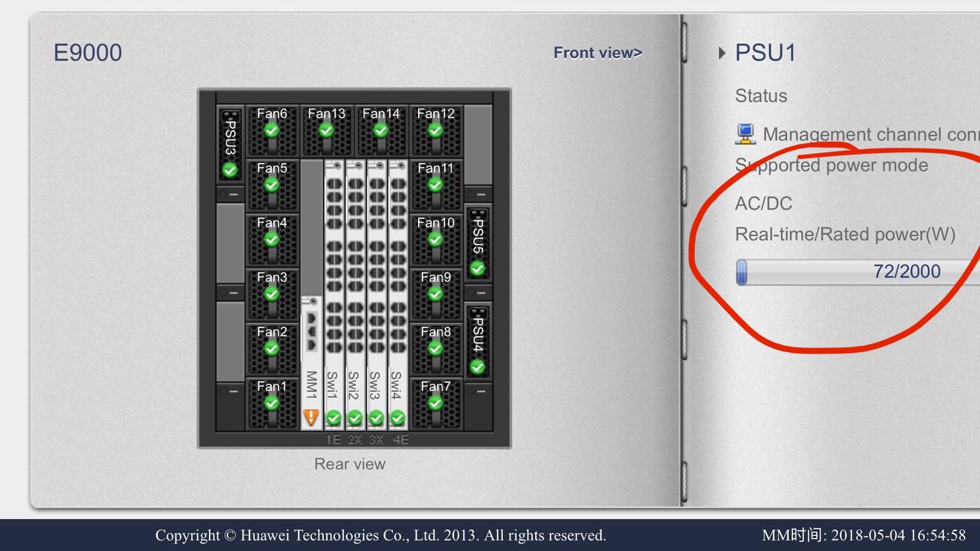Select the Fan12 module

coord(436,131)
